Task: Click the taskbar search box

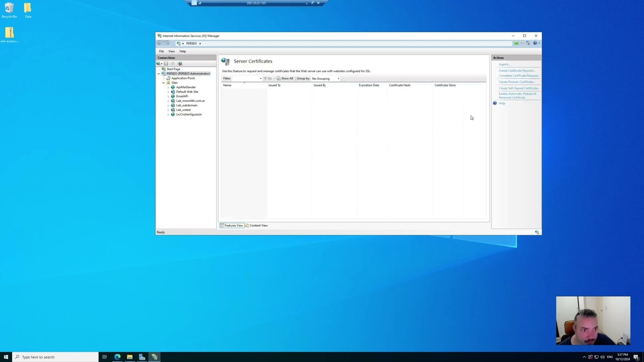Action: tap(55, 357)
